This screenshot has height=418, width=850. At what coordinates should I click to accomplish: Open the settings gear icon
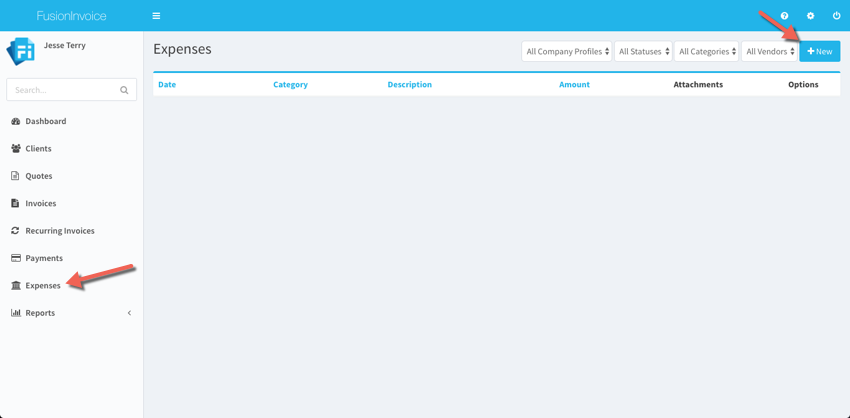coord(810,16)
